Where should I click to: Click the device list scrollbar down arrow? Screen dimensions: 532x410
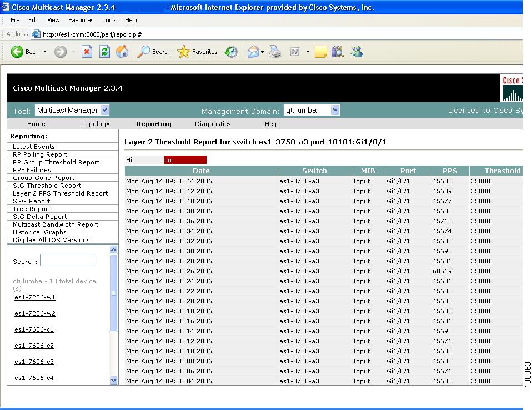(x=114, y=381)
